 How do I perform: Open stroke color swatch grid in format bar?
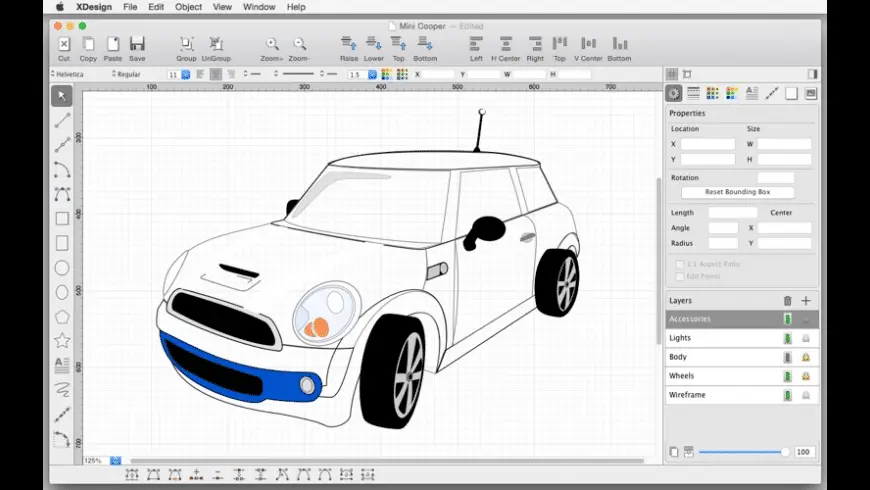pyautogui.click(x=386, y=74)
